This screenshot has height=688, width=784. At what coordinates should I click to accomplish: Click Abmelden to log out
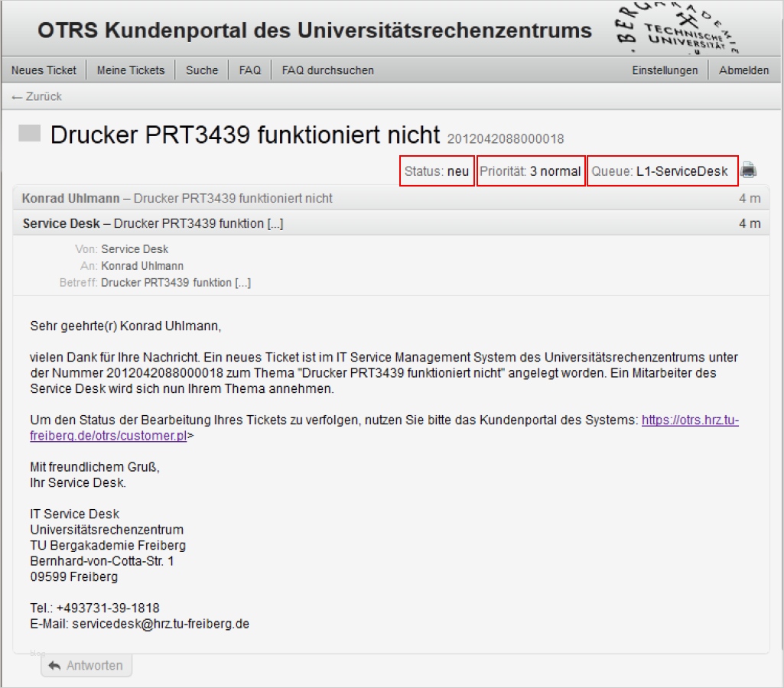tap(744, 70)
